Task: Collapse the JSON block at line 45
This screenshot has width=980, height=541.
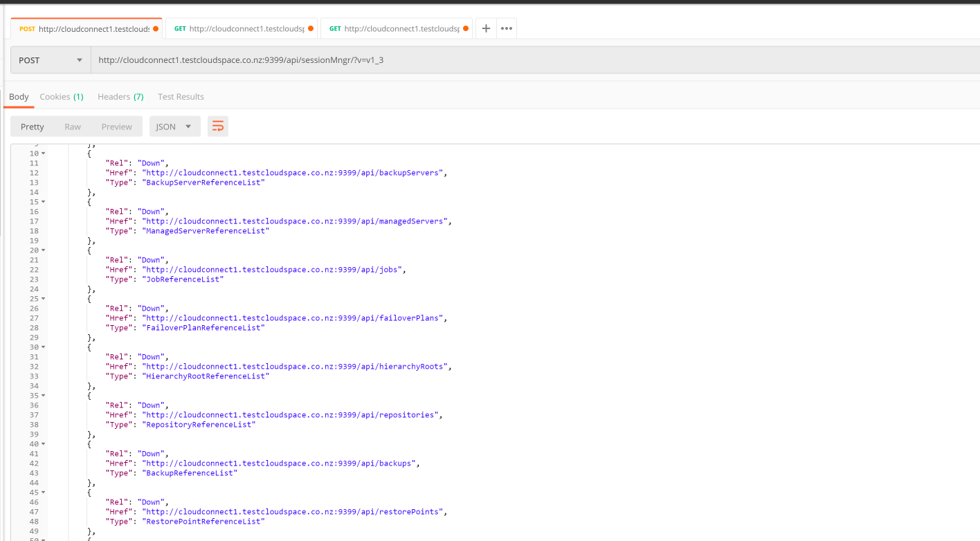Action: [43, 492]
